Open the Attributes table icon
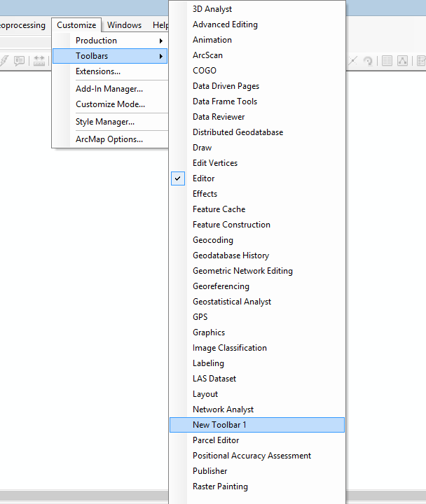426x504 pixels. (387, 60)
